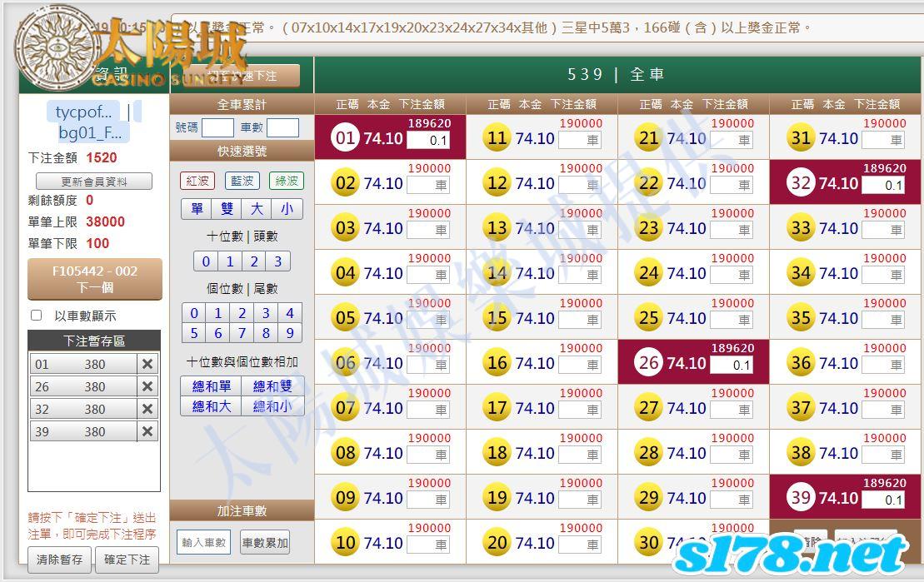This screenshot has width=924, height=582.
Task: Choose number ball 17
Action: pyautogui.click(x=497, y=408)
